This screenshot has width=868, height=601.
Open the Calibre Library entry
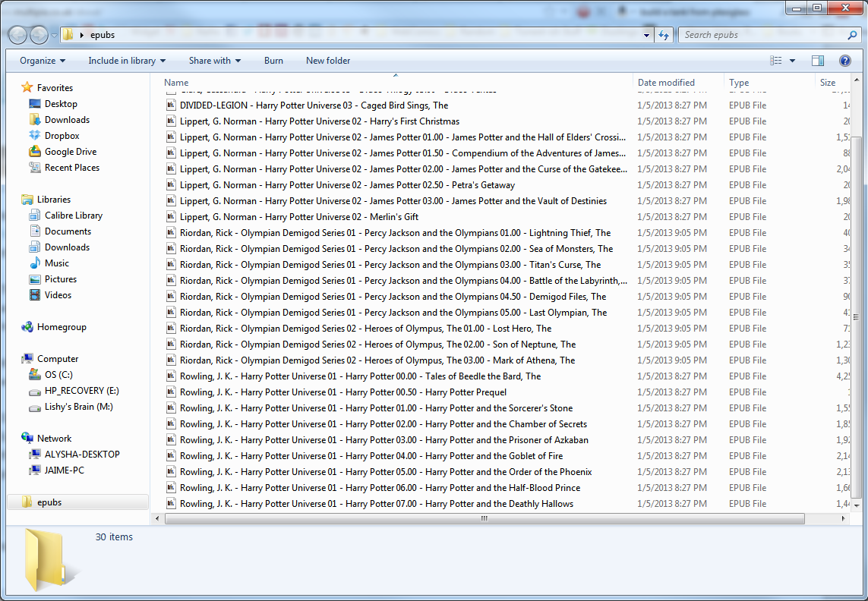(74, 216)
